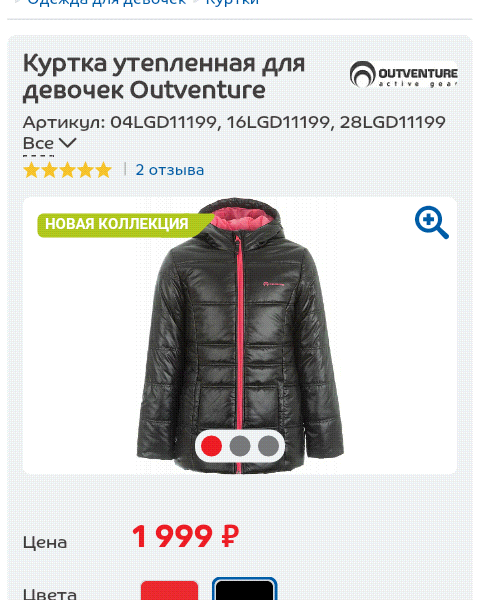Choose the black color swatch
This screenshot has height=600, width=480.
pyautogui.click(x=245, y=589)
